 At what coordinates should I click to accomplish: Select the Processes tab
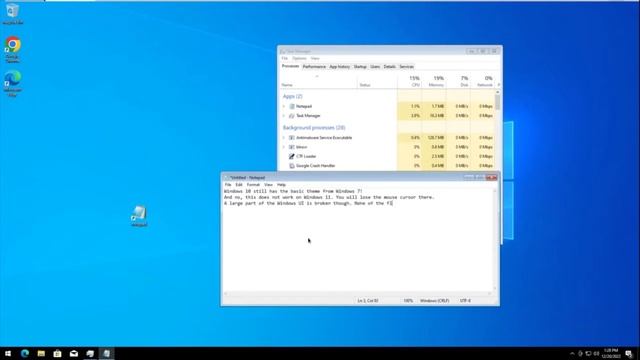click(x=290, y=66)
